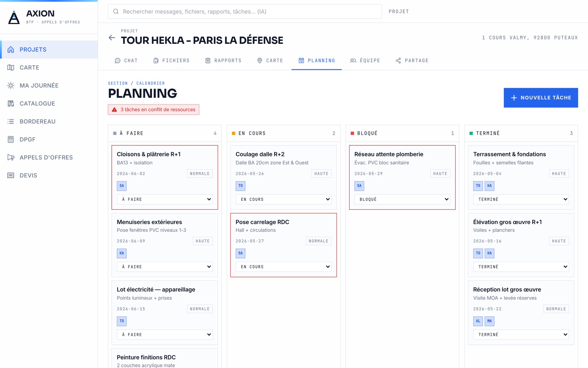Image resolution: width=588 pixels, height=368 pixels.
Task: Click the Calendrier breadcrumb link
Action: [x=151, y=84]
